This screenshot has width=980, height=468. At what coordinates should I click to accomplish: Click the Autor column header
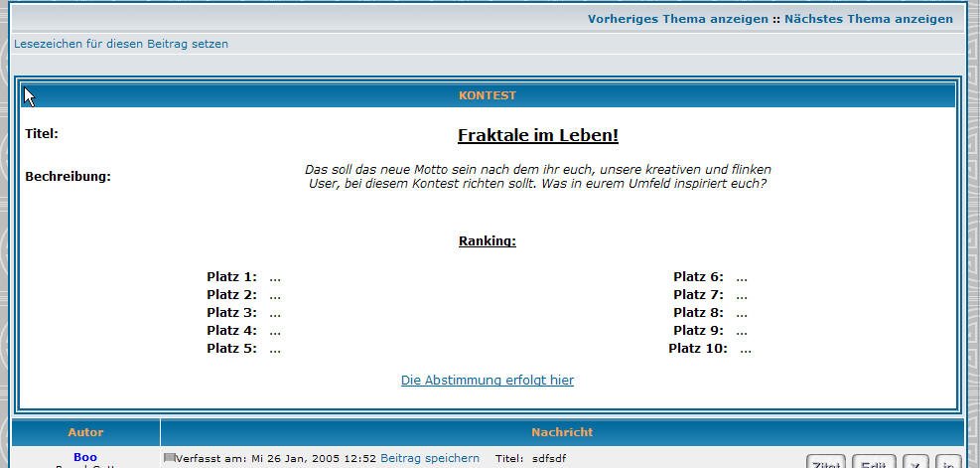click(x=85, y=432)
